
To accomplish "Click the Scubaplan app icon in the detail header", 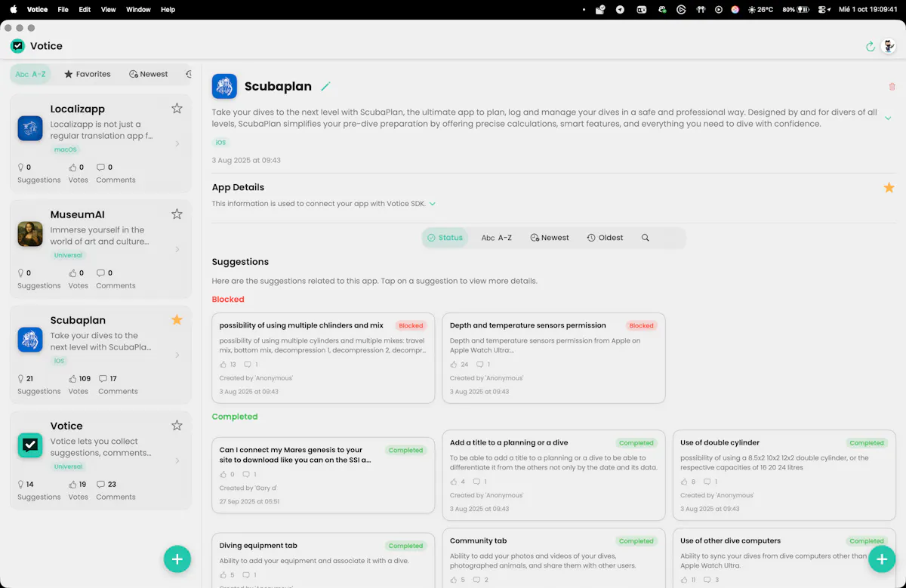I will (x=224, y=86).
